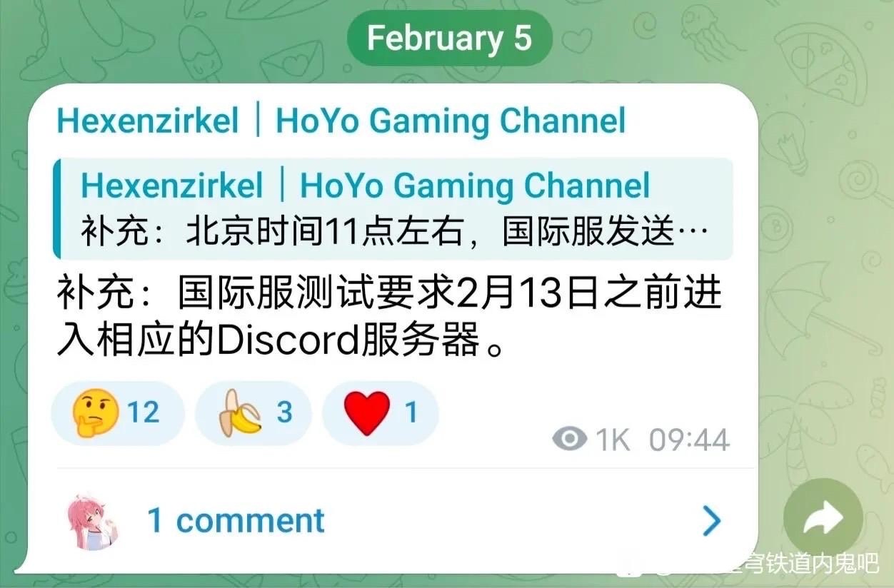This screenshot has width=894, height=588.
Task: Tap the eye views icon
Action: point(569,439)
